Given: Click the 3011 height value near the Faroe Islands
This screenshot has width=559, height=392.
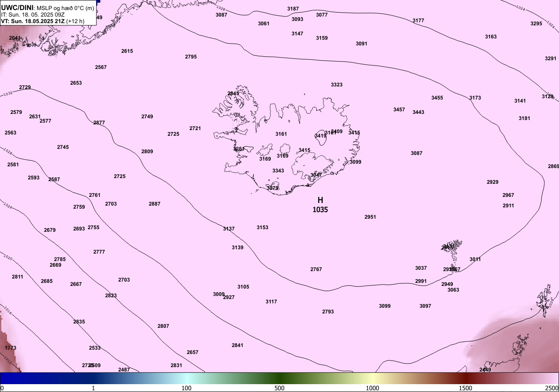Looking at the screenshot, I should 475,259.
